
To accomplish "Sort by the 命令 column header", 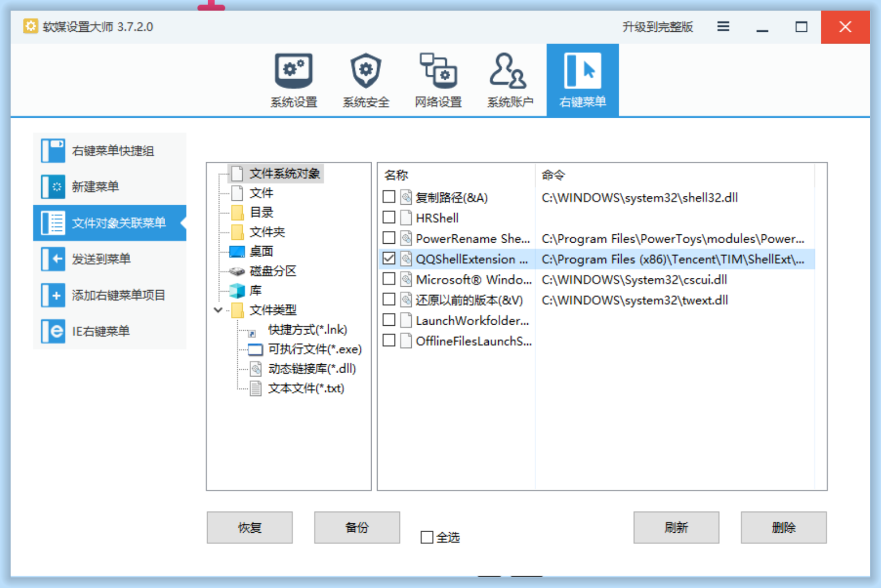I will pos(553,175).
